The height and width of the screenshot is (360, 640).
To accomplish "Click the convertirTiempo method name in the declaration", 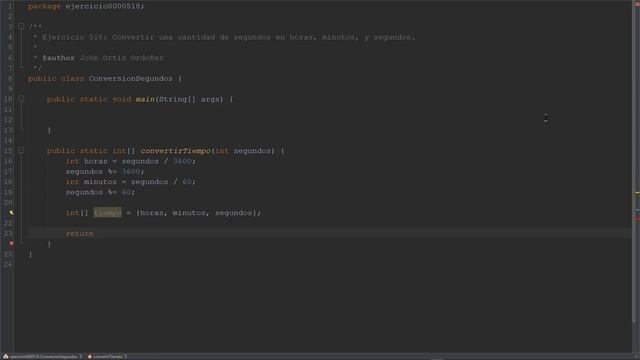I will (176, 151).
